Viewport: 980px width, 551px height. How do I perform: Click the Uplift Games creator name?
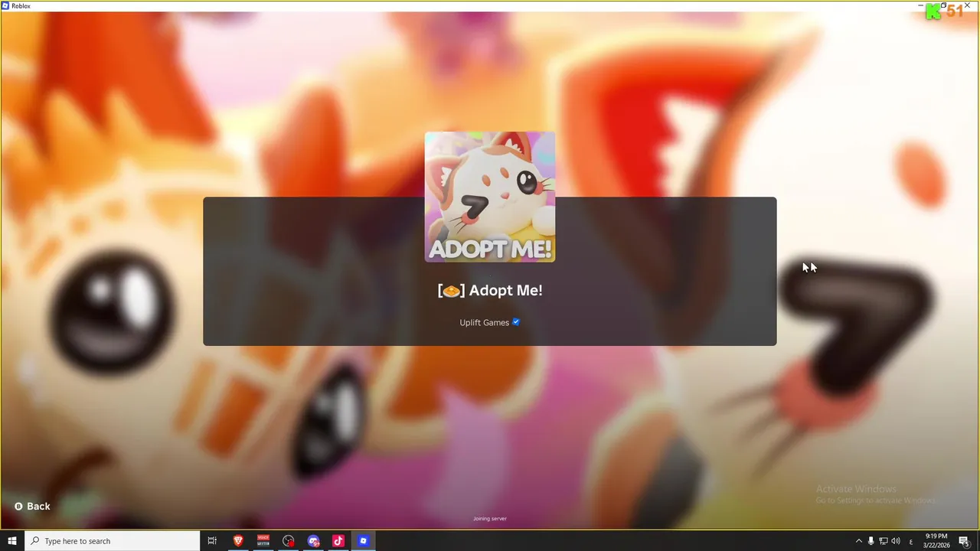point(484,323)
